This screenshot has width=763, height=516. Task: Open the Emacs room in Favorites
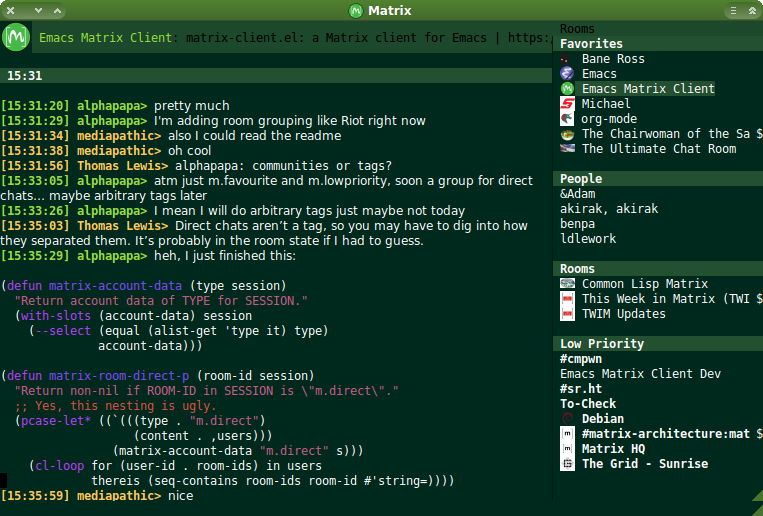[x=599, y=74]
